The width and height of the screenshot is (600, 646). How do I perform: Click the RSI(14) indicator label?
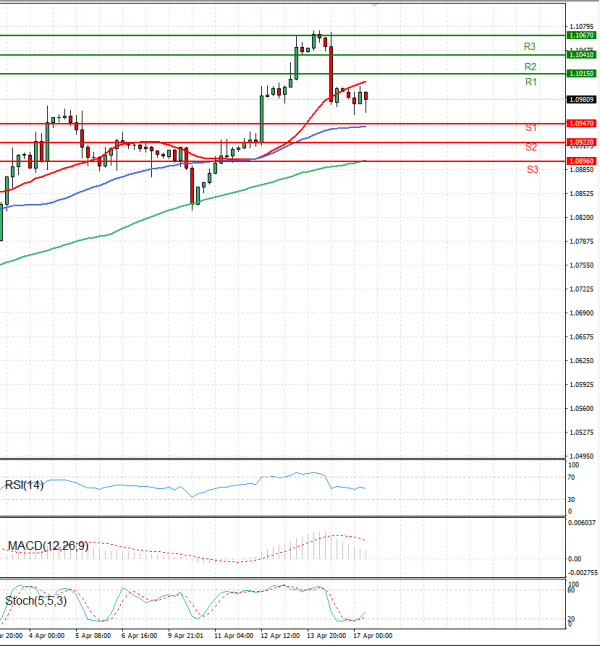coord(24,485)
